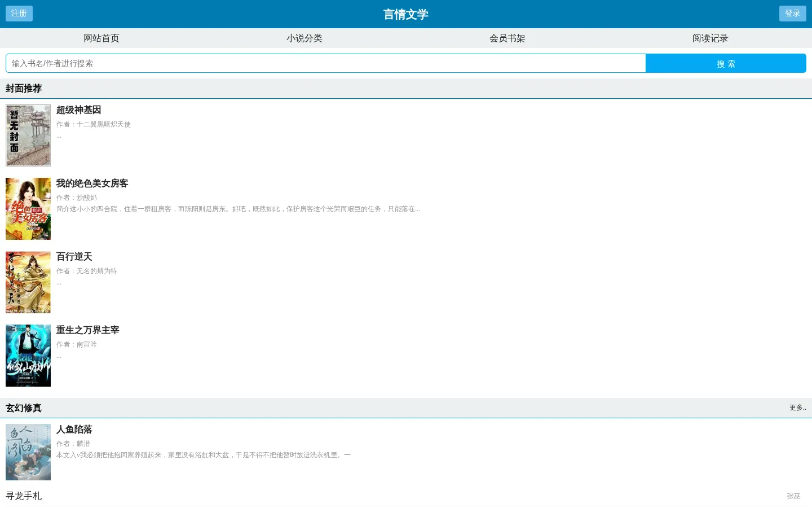The image size is (812, 508).
Task: Click the 超级神基因 cover thumbnail
Action: tap(28, 135)
